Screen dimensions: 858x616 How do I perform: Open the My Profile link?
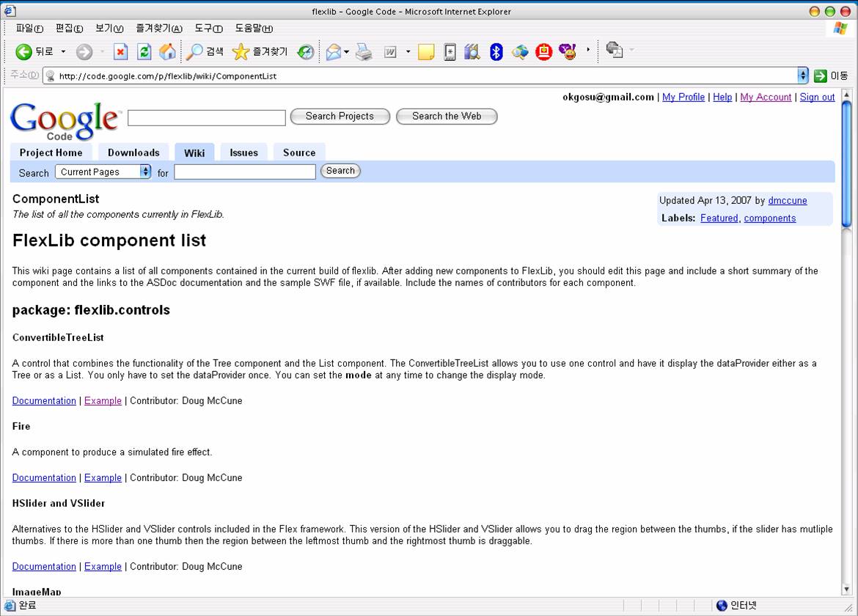coord(683,97)
